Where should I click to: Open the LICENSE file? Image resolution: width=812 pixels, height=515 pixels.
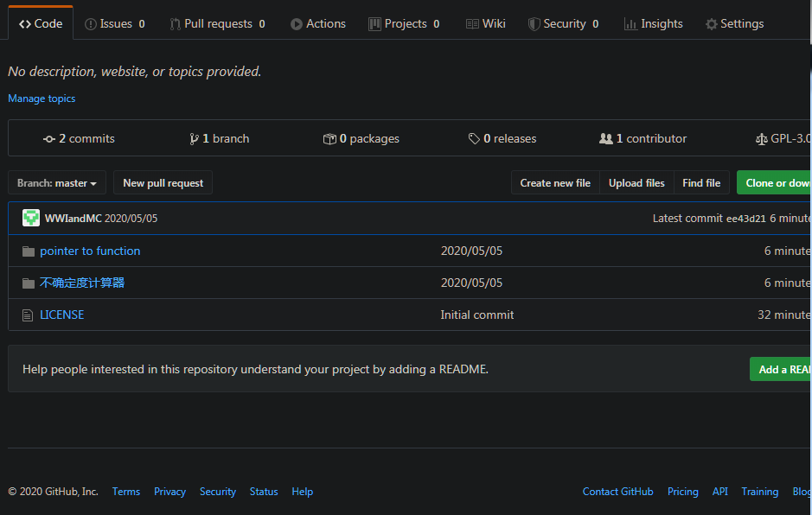[61, 315]
